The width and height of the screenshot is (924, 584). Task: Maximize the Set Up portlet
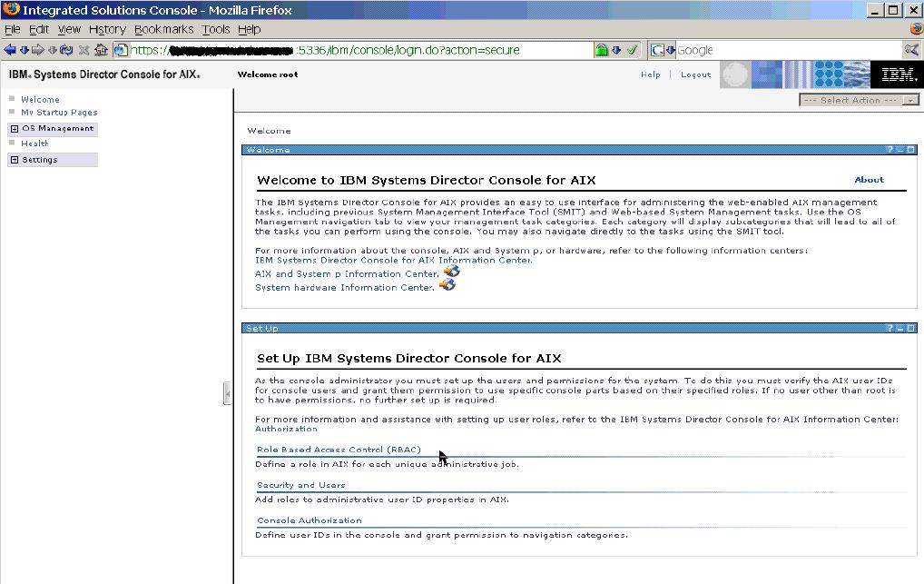910,328
